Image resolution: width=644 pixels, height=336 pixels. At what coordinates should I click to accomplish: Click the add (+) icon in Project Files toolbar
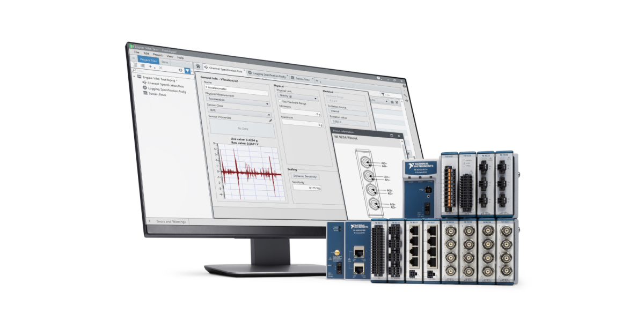click(150, 66)
